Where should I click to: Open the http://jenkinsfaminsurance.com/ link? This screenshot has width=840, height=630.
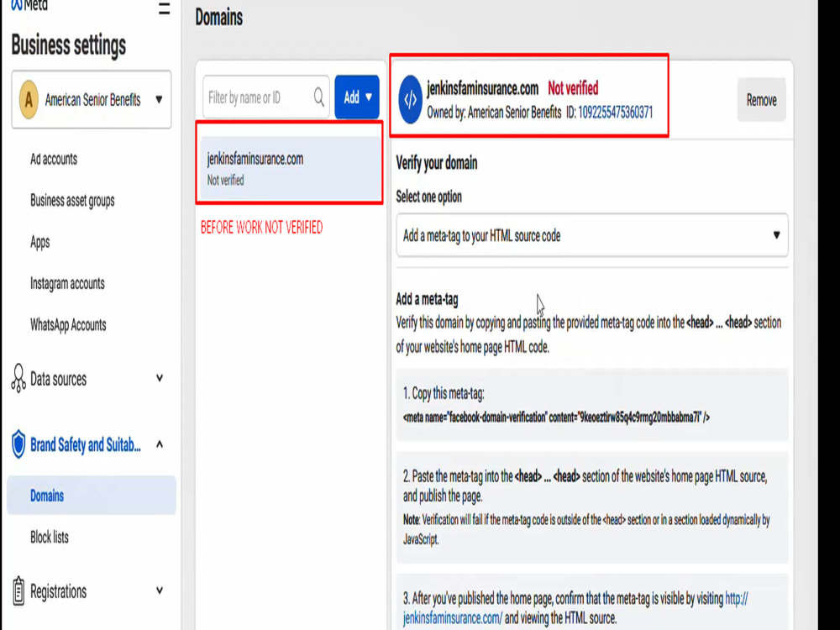coord(575,608)
